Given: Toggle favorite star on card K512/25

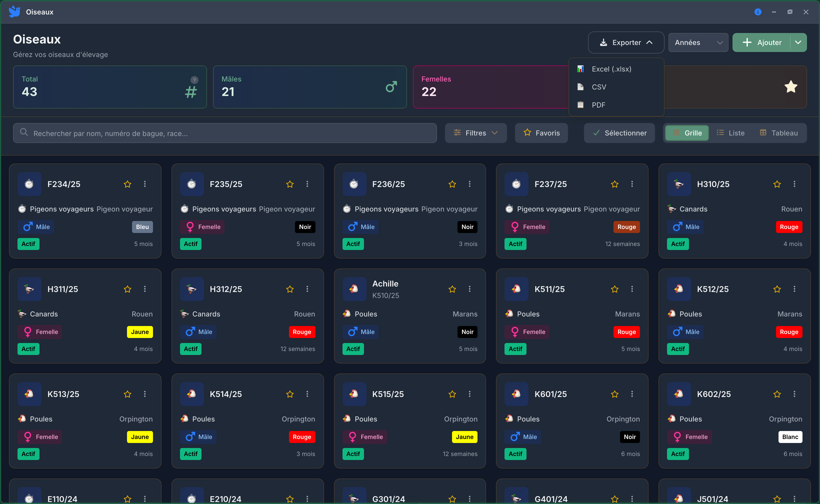Looking at the screenshot, I should 777,289.
